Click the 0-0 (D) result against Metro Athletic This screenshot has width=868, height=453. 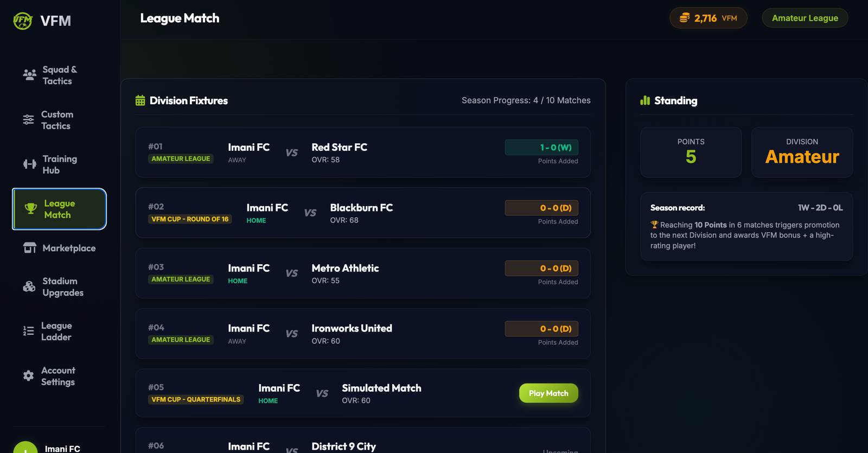point(541,268)
